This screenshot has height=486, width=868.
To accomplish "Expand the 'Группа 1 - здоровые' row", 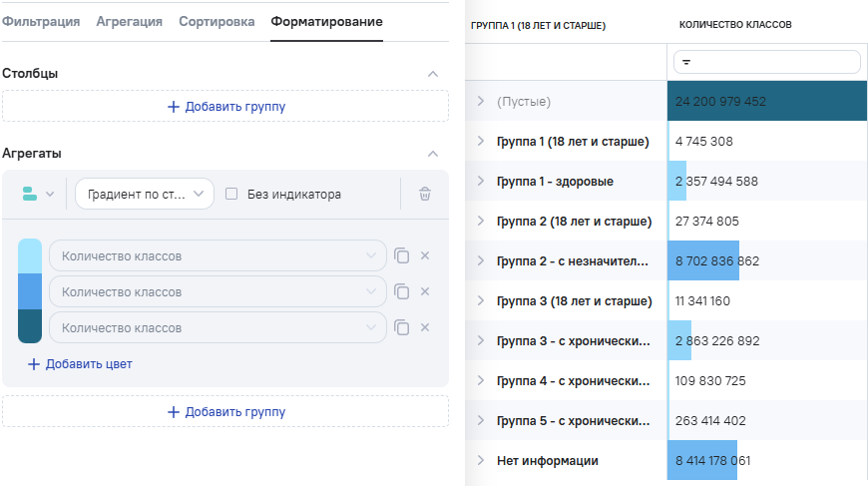I will (x=480, y=182).
